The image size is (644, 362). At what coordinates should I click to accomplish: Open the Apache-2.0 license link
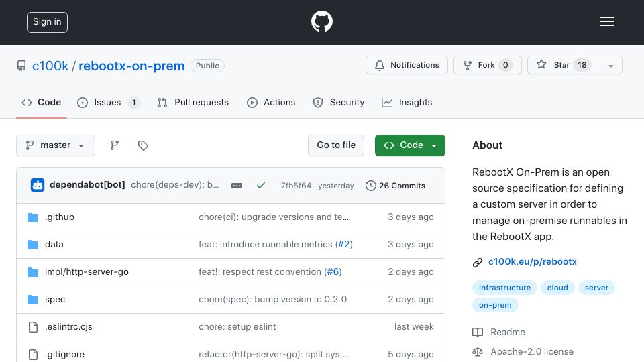coord(532,352)
